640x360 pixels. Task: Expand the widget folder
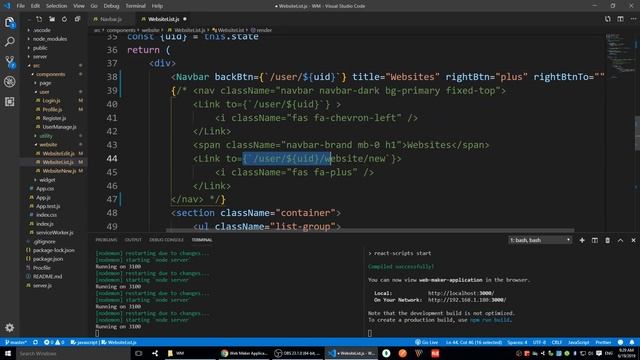[47, 180]
